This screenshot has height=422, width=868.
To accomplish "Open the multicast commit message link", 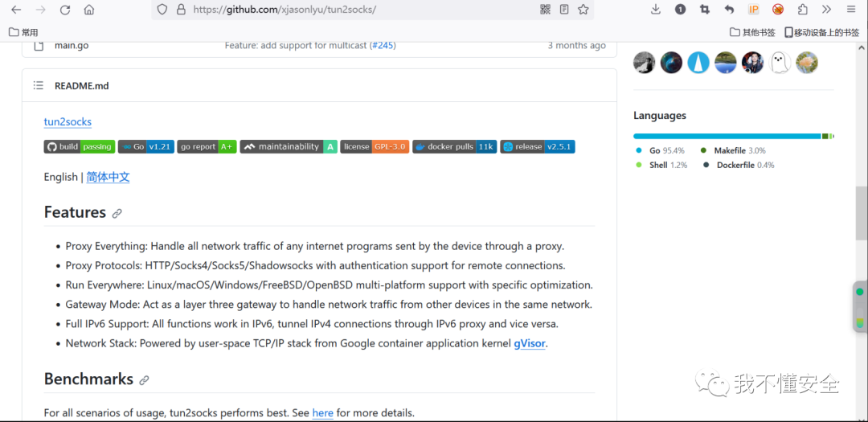I will (296, 45).
